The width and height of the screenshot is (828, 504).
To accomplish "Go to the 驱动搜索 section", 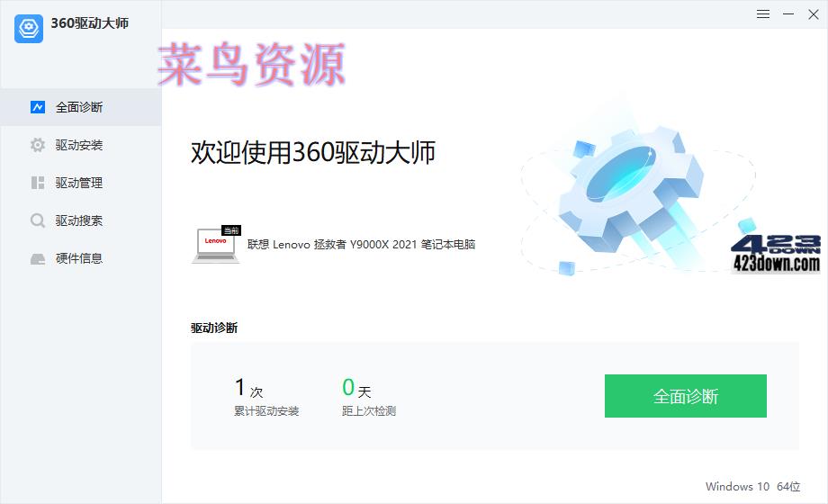I will (x=81, y=220).
